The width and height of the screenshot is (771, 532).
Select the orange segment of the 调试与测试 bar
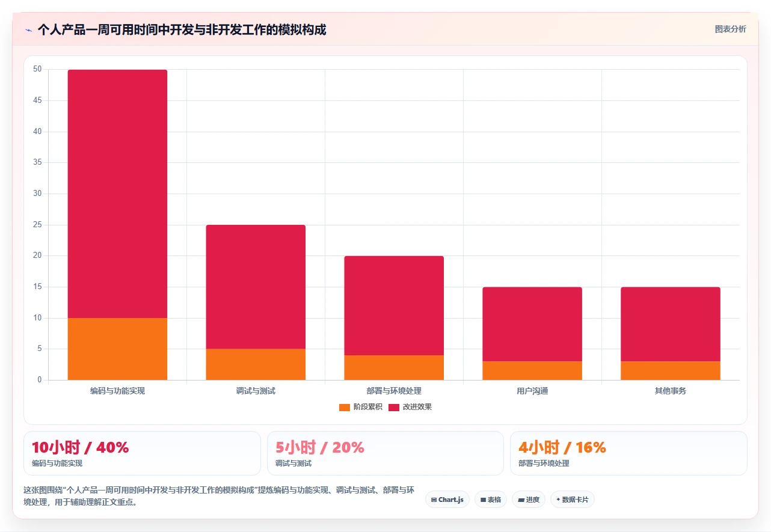click(x=256, y=364)
